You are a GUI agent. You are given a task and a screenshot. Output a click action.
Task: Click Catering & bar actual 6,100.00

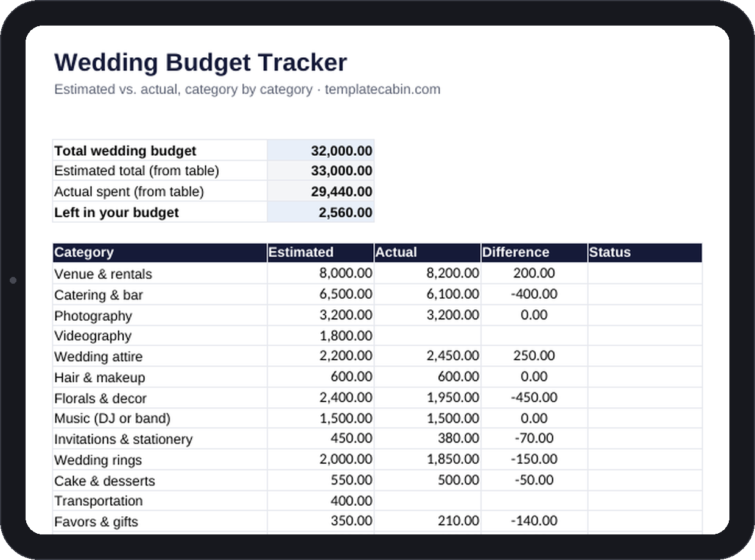427,295
